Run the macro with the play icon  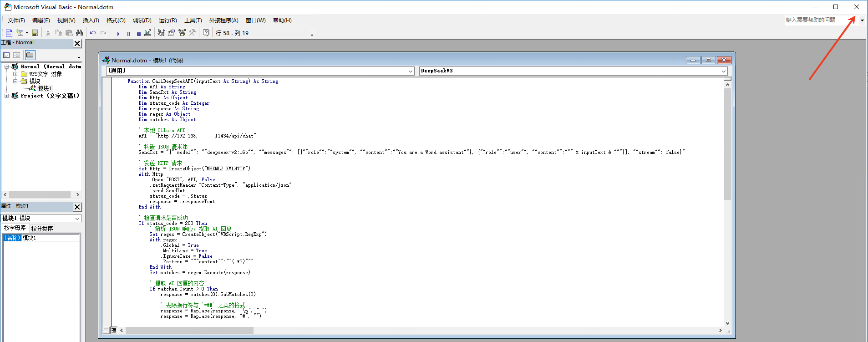click(x=118, y=33)
